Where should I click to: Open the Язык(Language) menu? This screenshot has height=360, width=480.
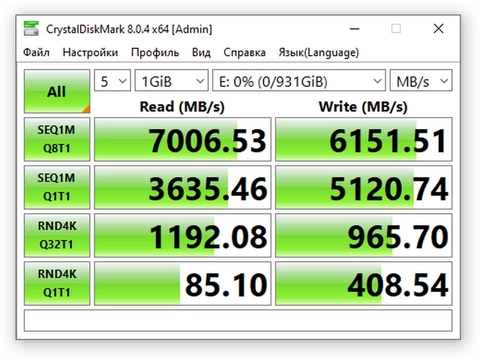[x=319, y=52]
